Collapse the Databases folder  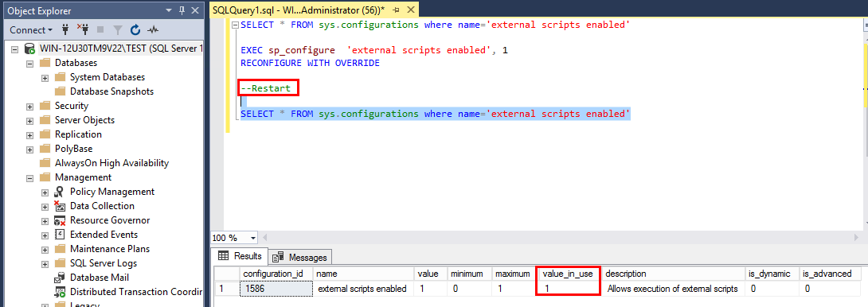pyautogui.click(x=29, y=63)
